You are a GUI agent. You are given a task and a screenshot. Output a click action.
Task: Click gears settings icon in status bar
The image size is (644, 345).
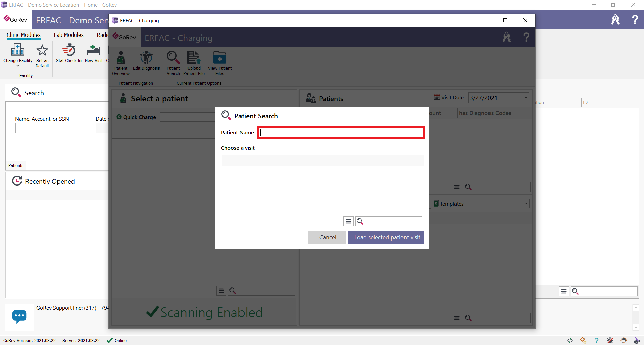pos(583,341)
